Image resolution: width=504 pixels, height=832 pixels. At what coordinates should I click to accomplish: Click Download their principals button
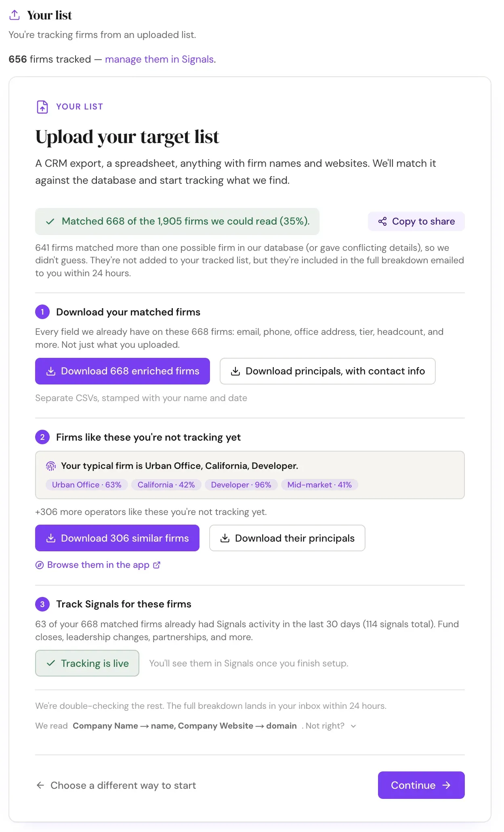tap(287, 538)
